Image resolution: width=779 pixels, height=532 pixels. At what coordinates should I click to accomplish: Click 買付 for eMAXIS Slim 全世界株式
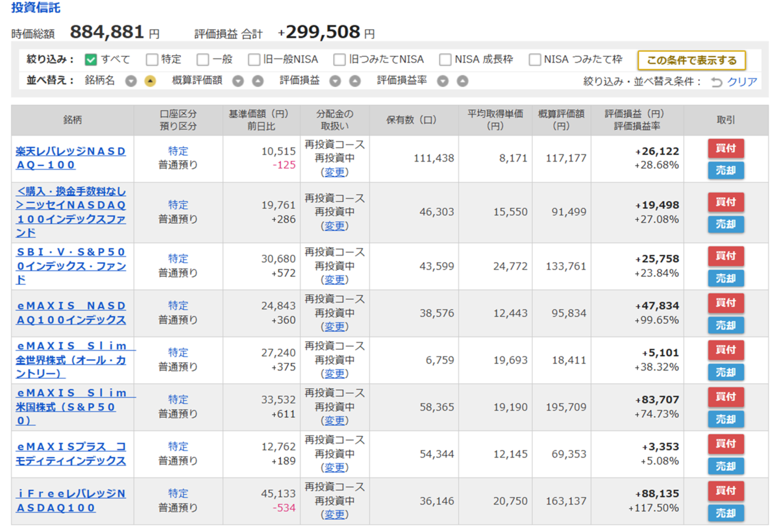[x=726, y=350]
